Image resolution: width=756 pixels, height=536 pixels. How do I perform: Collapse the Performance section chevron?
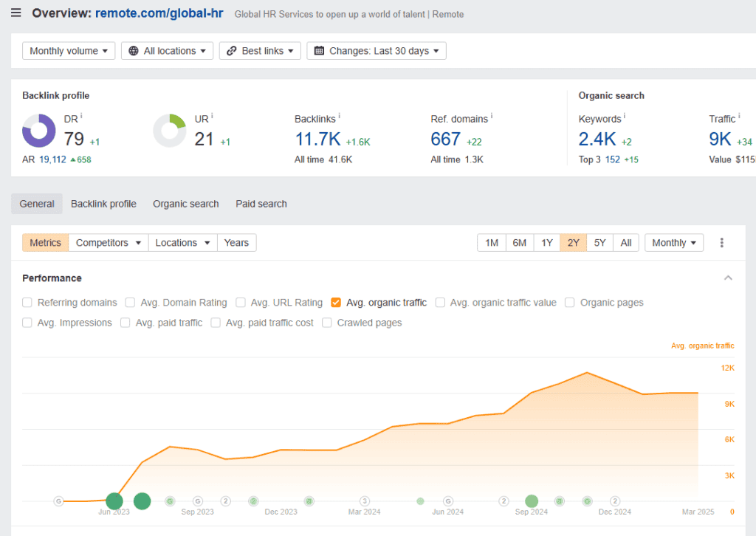tap(728, 278)
